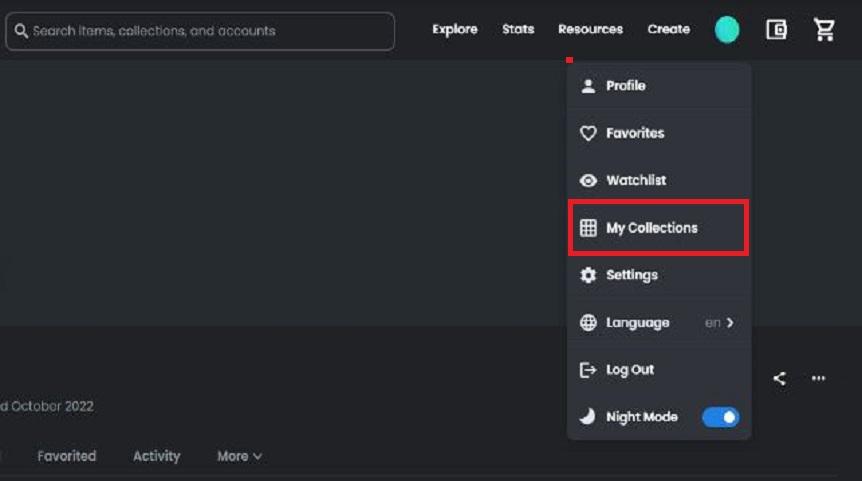Open Settings from the account menu
Image resolution: width=862 pixels, height=481 pixels.
pos(659,275)
